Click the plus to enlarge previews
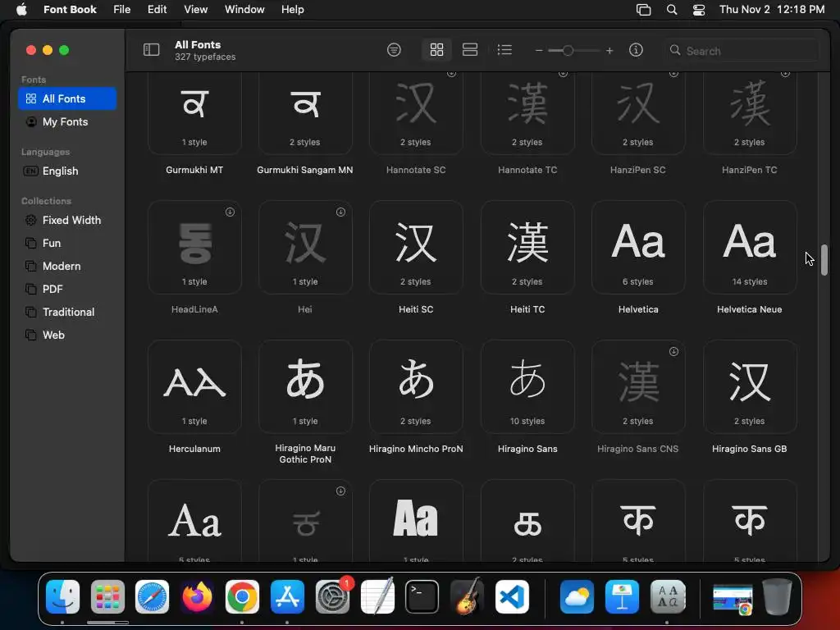 pos(609,50)
